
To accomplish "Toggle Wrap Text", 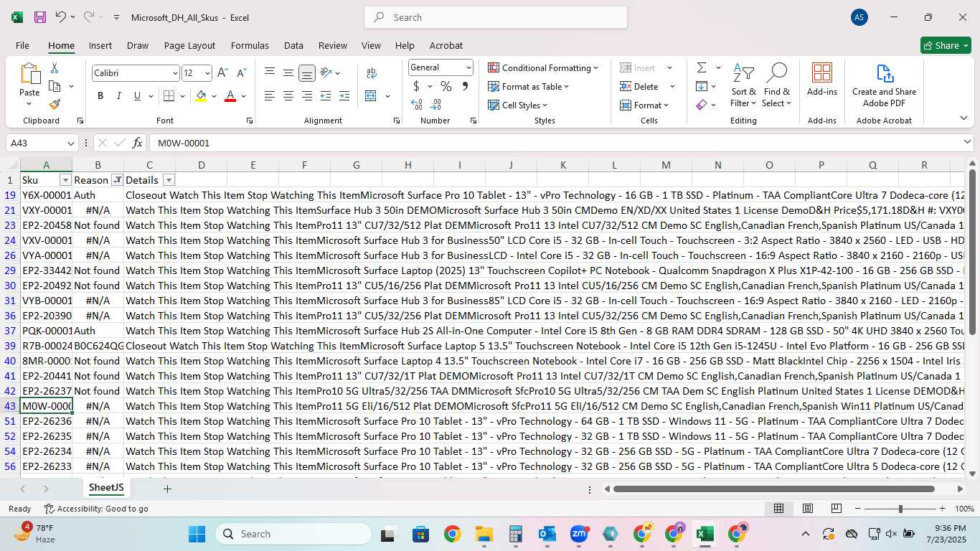I will [x=372, y=73].
